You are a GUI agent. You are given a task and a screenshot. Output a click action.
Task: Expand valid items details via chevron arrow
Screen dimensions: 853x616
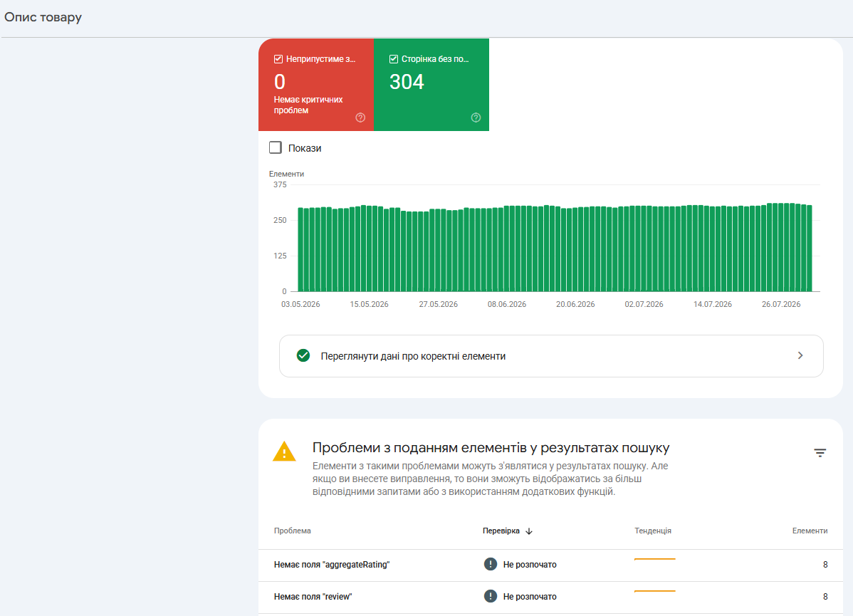pos(800,355)
